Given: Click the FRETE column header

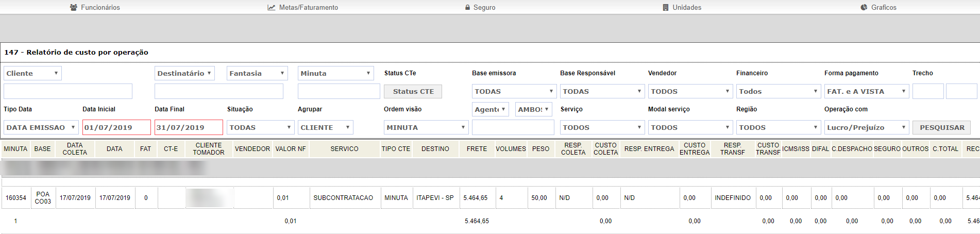Looking at the screenshot, I should click(x=477, y=149).
